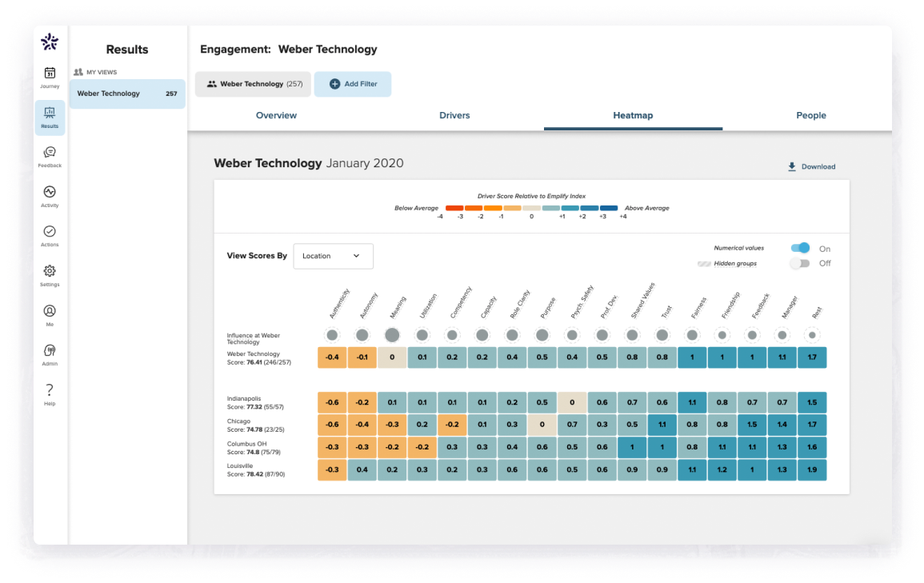Screen dimensions: 924x583
Task: Click the Emplify logo icon
Action: point(50,42)
